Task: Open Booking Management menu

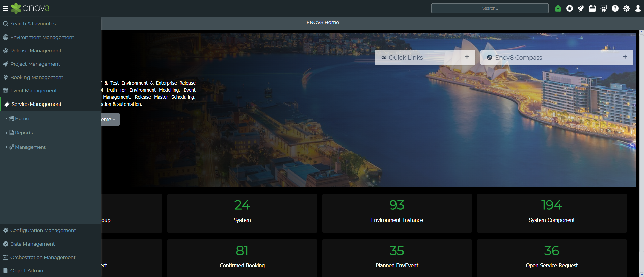Action: (x=50, y=77)
